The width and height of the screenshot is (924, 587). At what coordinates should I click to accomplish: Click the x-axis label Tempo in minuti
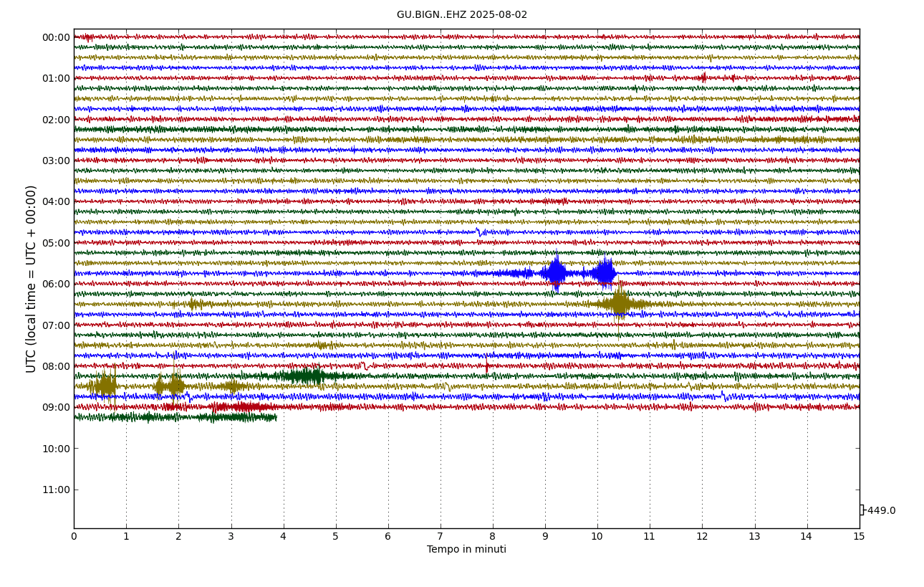(x=466, y=550)
